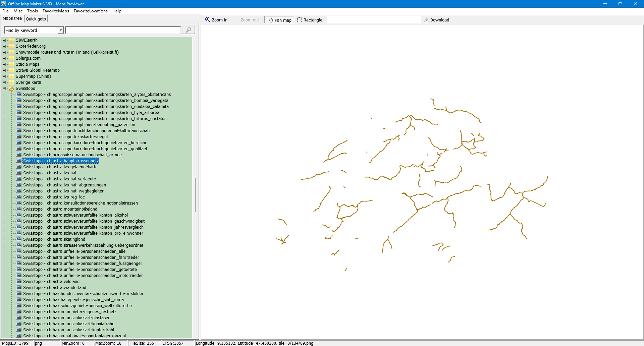
Task: Click the Strava Global Heatmap folder icon
Action: [11, 70]
